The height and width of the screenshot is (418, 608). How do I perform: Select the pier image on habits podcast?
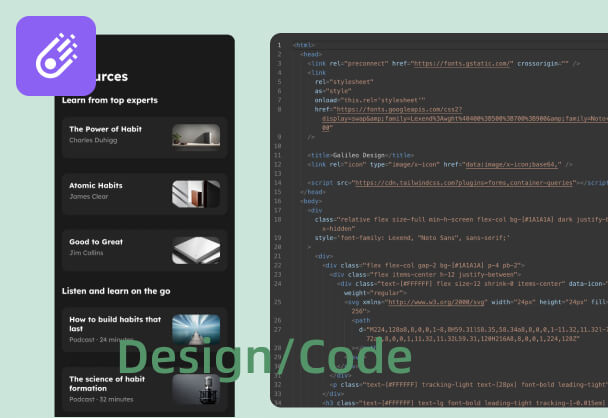(196, 329)
